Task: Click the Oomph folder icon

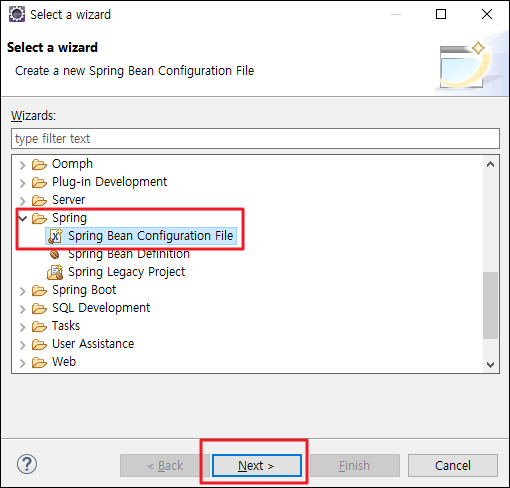Action: coord(39,164)
